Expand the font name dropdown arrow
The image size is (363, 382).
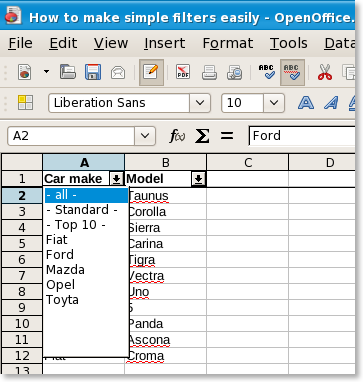click(x=200, y=103)
